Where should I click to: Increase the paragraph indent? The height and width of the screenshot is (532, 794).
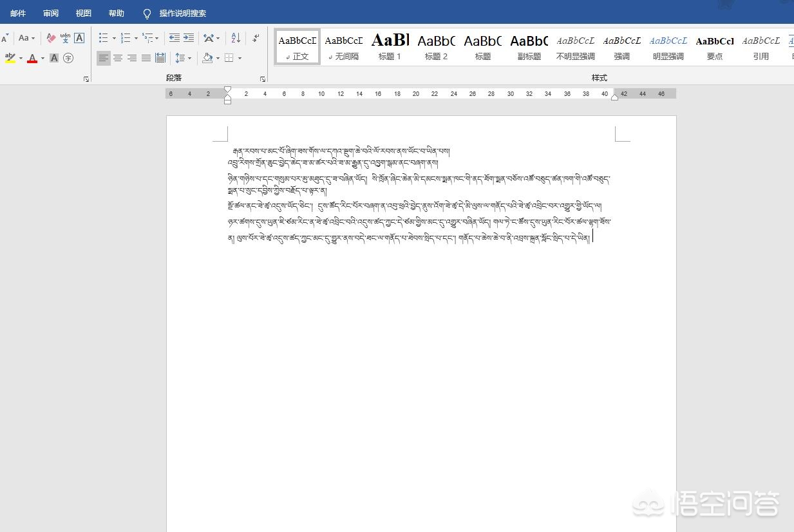point(188,38)
